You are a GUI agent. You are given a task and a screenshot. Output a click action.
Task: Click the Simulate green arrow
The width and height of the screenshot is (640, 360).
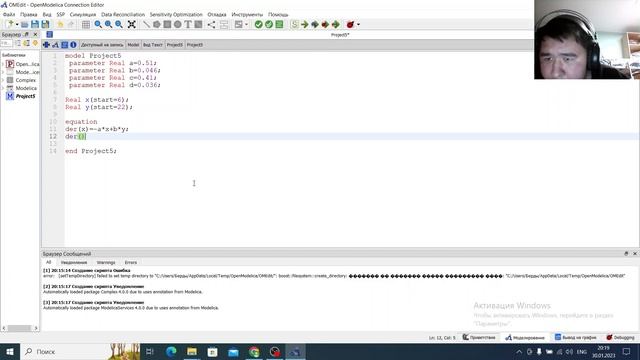[304, 24]
